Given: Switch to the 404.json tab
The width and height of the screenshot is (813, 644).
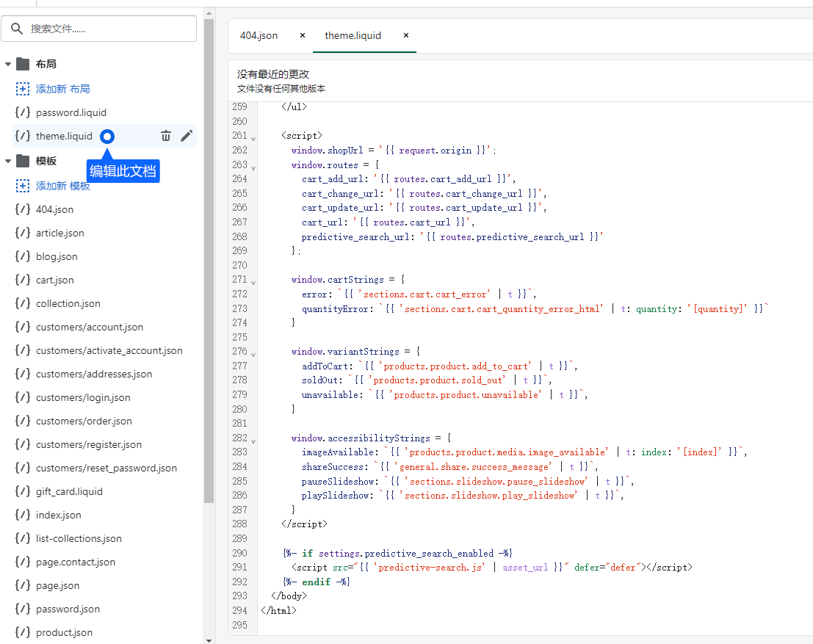Looking at the screenshot, I should 259,35.
